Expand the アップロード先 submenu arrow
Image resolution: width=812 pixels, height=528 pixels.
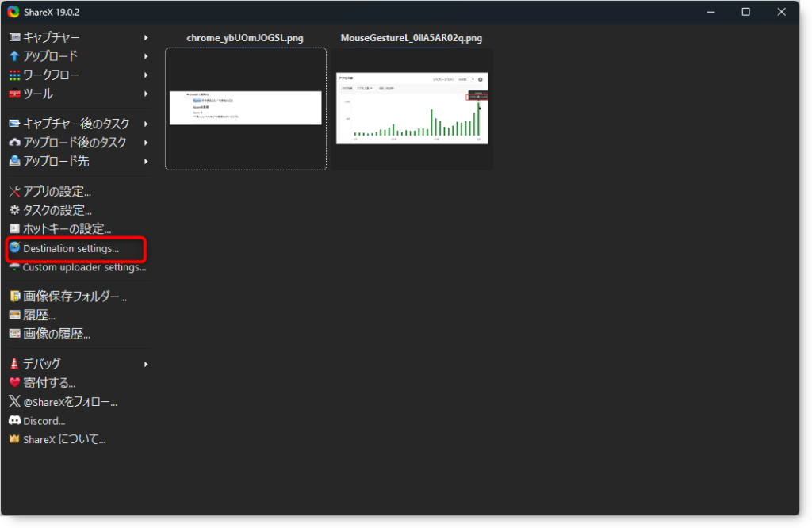[146, 161]
